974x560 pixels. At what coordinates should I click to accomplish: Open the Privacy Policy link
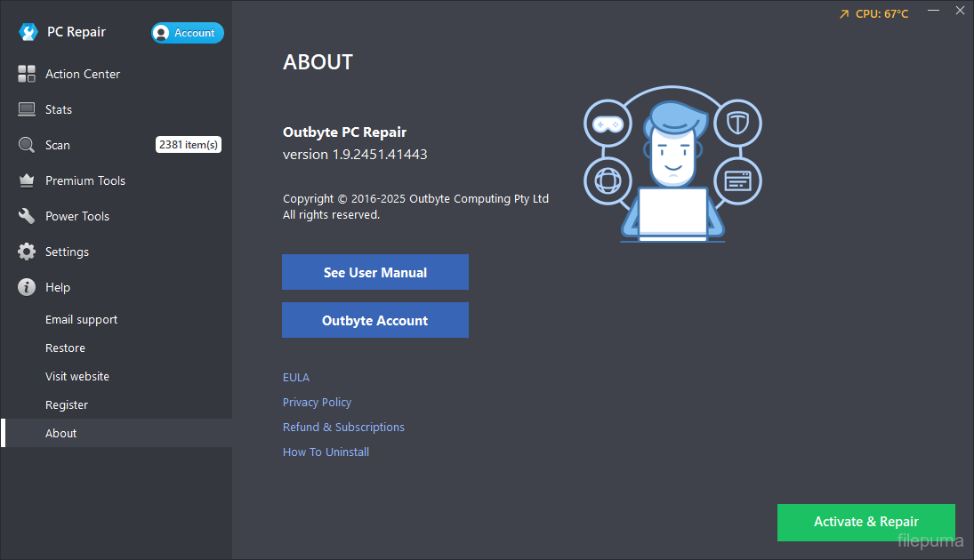[x=317, y=403]
